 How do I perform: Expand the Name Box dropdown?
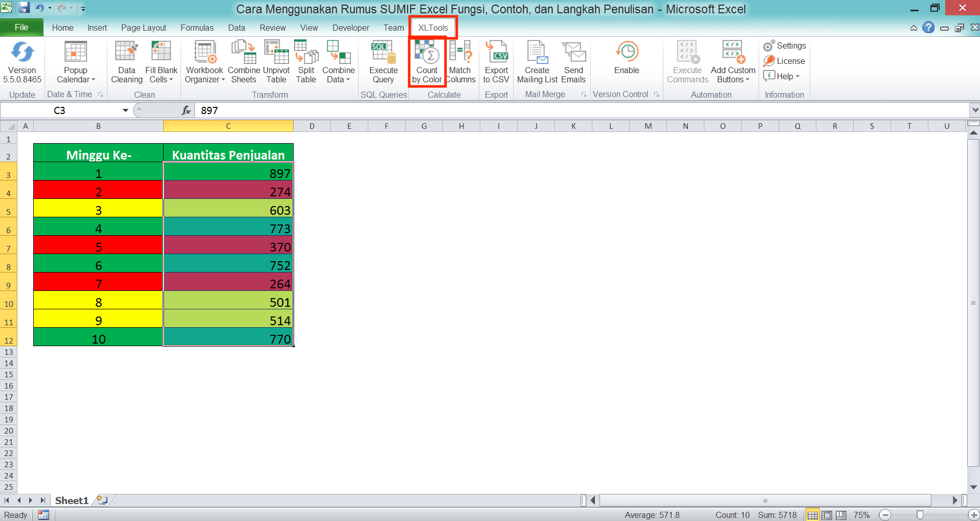pos(125,110)
